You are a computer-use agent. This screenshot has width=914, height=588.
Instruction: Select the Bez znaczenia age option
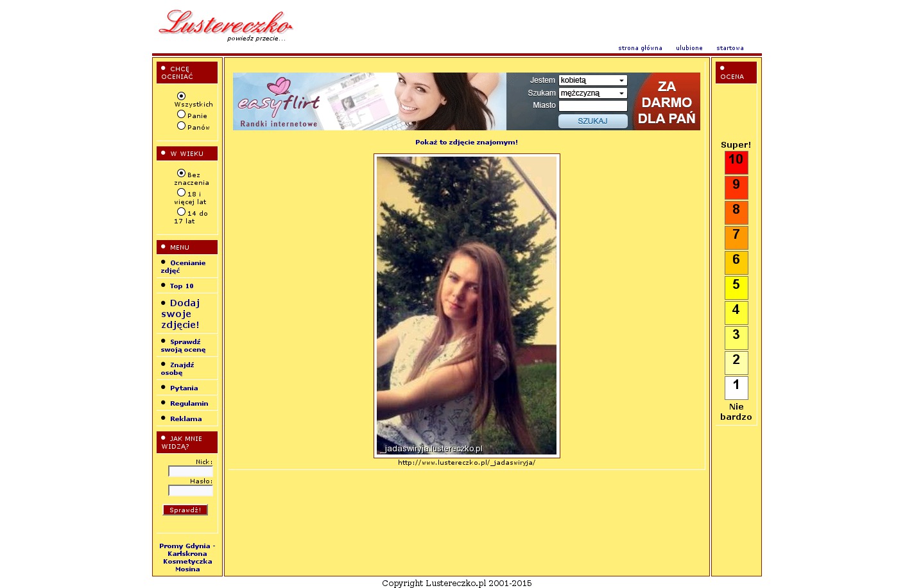tap(181, 173)
